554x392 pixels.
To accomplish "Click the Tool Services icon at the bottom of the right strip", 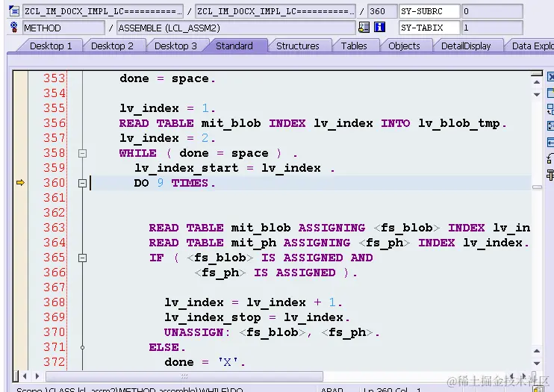I will (x=550, y=175).
